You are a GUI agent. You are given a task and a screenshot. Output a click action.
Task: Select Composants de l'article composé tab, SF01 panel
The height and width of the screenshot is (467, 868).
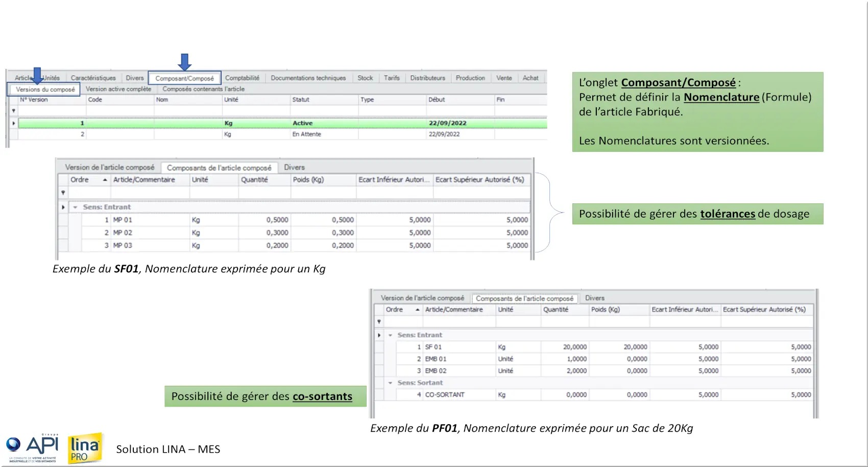coord(219,168)
